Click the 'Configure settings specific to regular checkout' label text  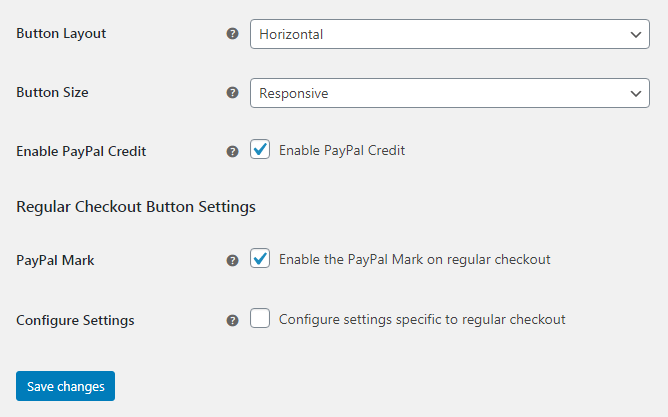point(422,319)
